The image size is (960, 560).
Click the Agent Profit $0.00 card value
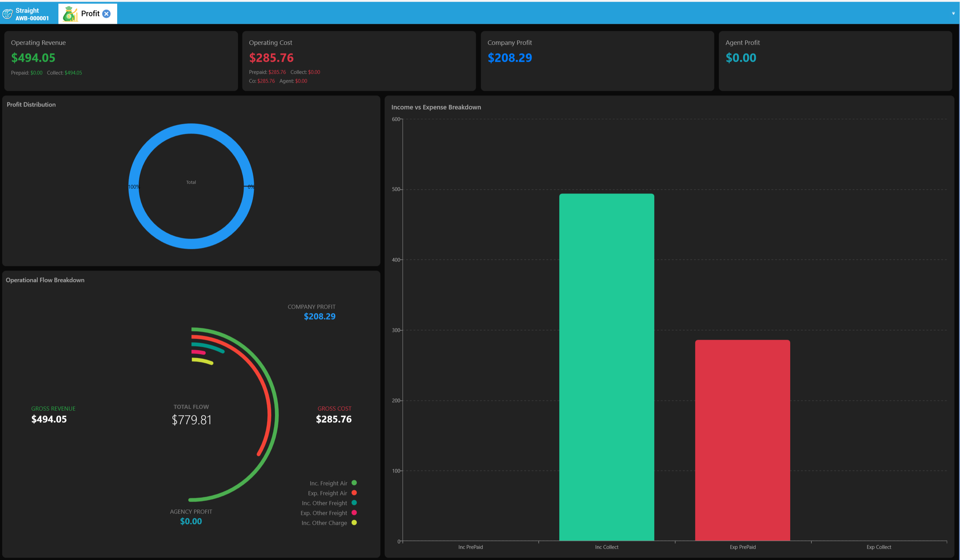pyautogui.click(x=741, y=57)
